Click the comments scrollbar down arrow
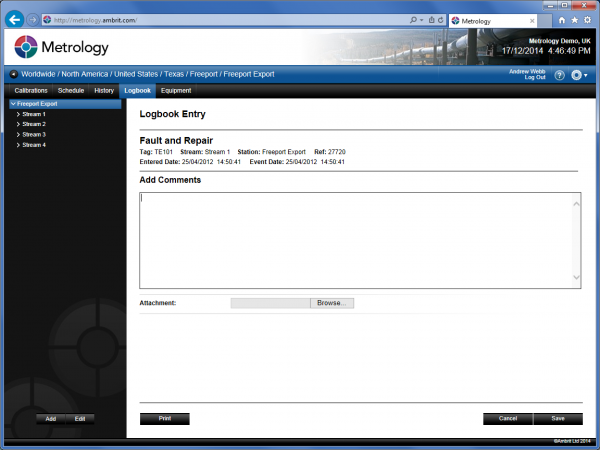Screen dimensions: 600x450 point(576,277)
